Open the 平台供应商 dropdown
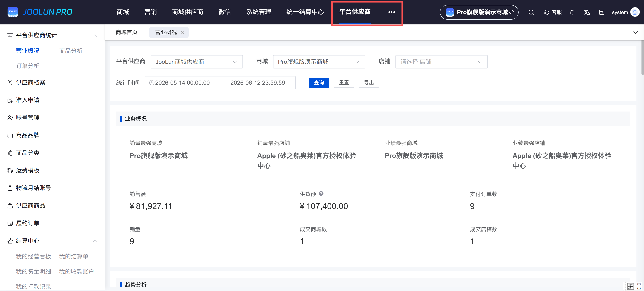644x291 pixels. [x=197, y=62]
